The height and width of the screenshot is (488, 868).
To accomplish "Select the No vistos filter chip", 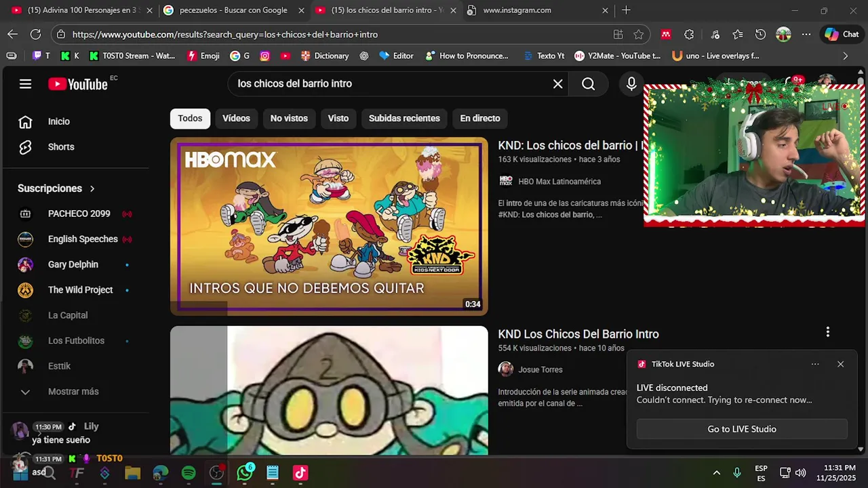I will 289,119.
